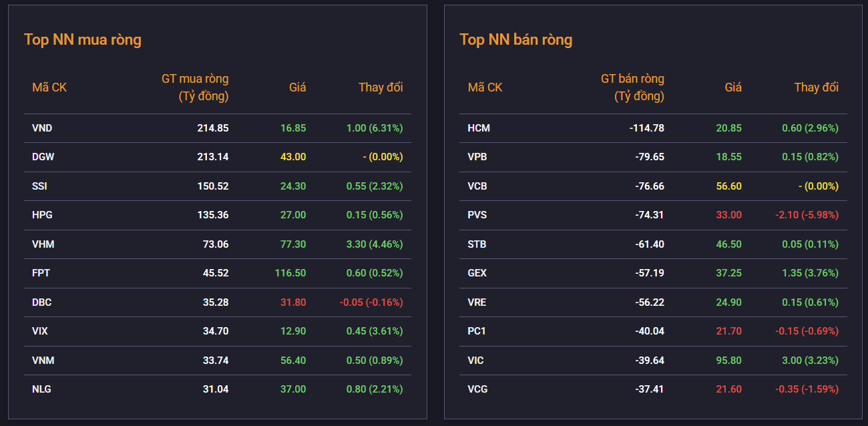Open the PVS stock code
The height and width of the screenshot is (426, 868).
pos(477,215)
